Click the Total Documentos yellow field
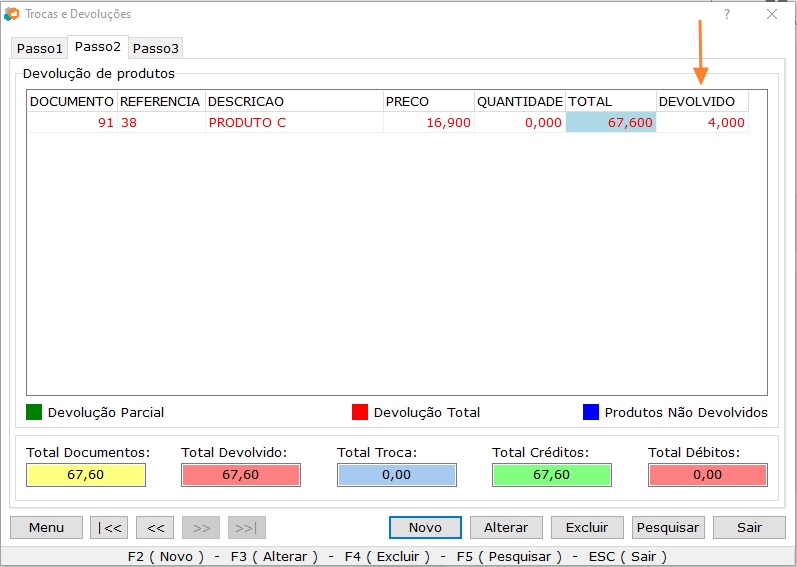 (x=86, y=475)
